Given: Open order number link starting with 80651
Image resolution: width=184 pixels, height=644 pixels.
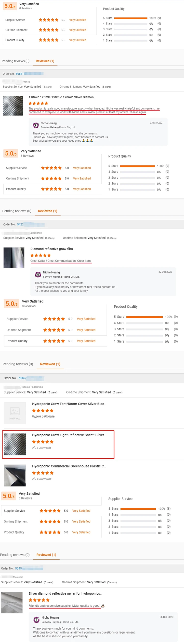Looking at the screenshot, I should pyautogui.click(x=20, y=74).
